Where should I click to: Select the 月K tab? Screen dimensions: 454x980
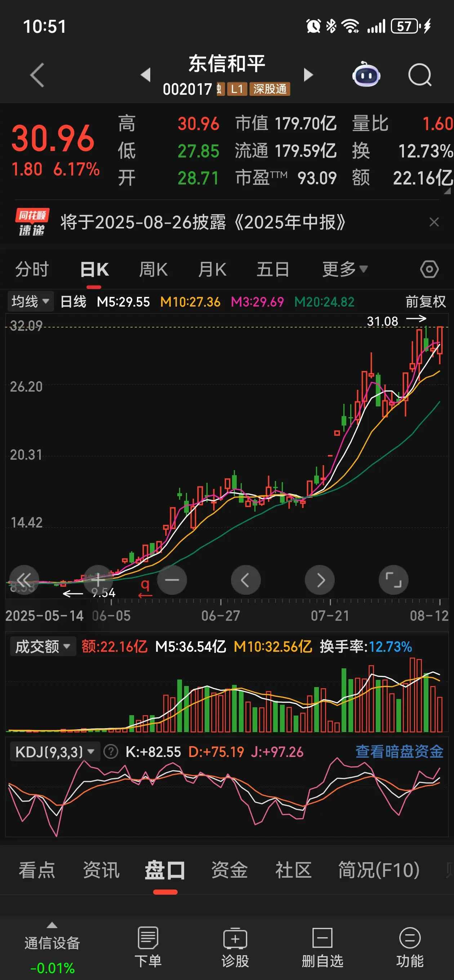click(212, 269)
